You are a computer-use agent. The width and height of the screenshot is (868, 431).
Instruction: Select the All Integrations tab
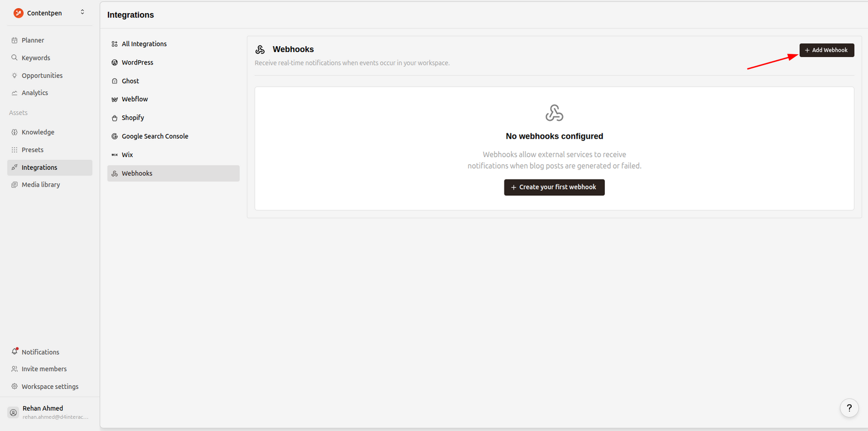[x=144, y=44]
